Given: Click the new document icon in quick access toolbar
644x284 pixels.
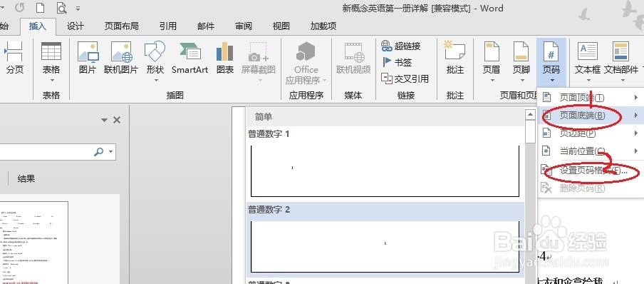Looking at the screenshot, I should pyautogui.click(x=40, y=7).
